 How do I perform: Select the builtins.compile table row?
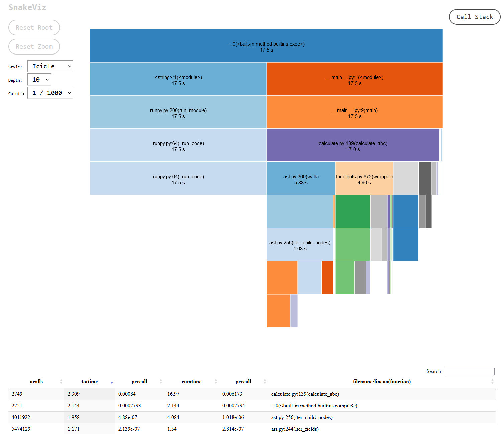coord(252,406)
